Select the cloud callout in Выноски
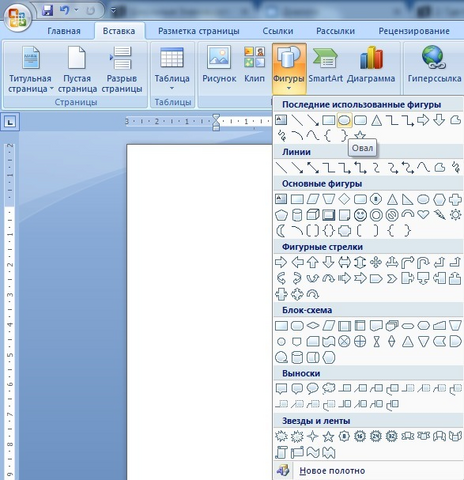The width and height of the screenshot is (464, 480). 329,389
